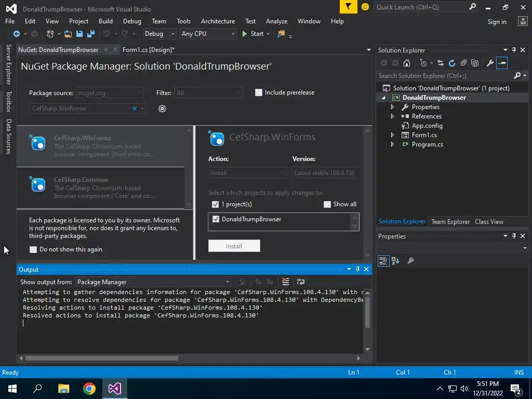Click the yellow notifications filter flag
This screenshot has width=532, height=399.
pyautogui.click(x=349, y=7)
